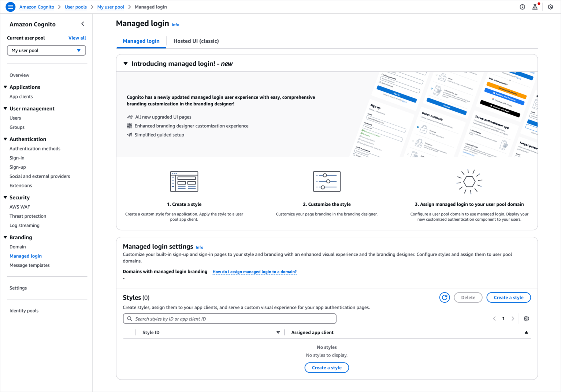
Task: Click the Delete button in Styles
Action: click(468, 298)
